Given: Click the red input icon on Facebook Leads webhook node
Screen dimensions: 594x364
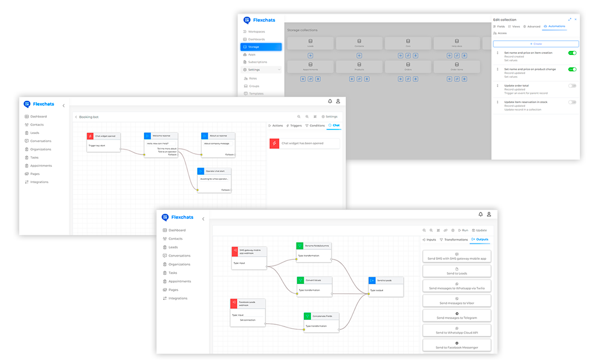Looking at the screenshot, I should [234, 303].
